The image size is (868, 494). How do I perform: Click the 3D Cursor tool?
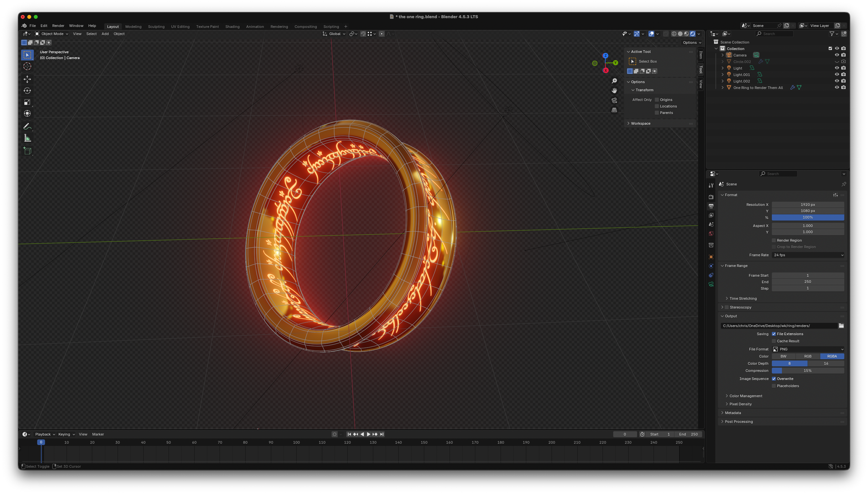(x=27, y=66)
